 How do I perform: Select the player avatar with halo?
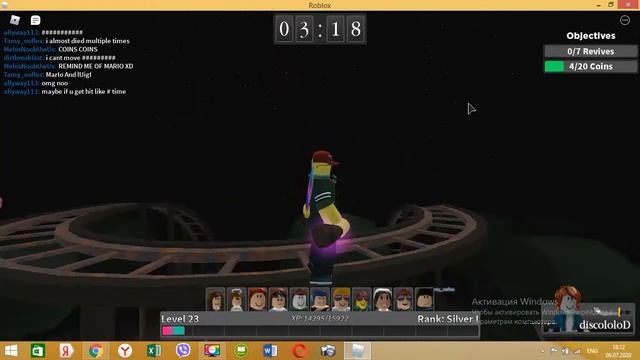click(x=236, y=299)
